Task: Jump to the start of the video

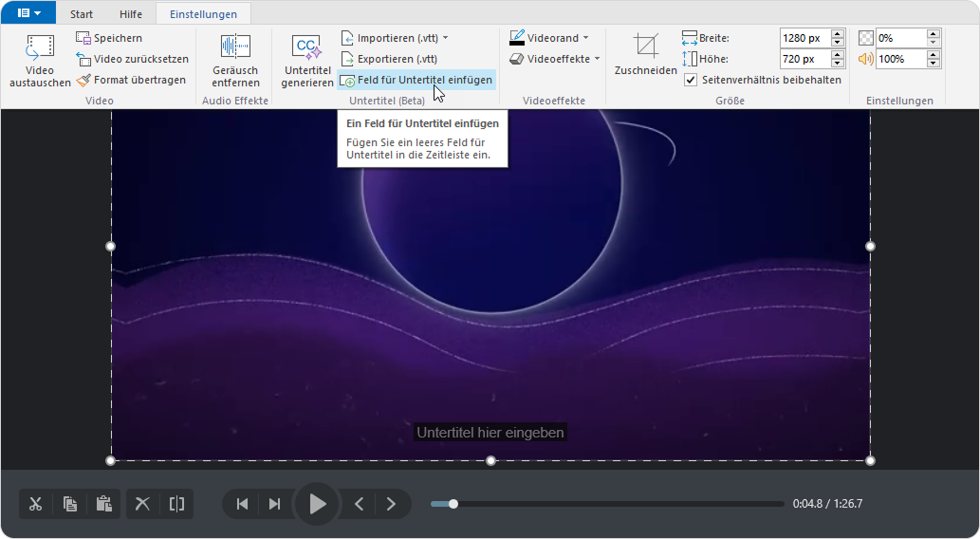Action: (243, 504)
